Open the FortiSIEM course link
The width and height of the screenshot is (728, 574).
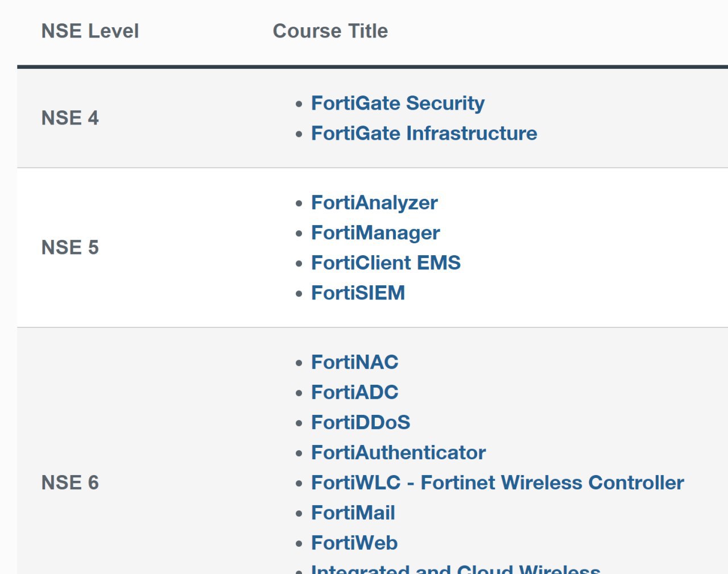(358, 293)
